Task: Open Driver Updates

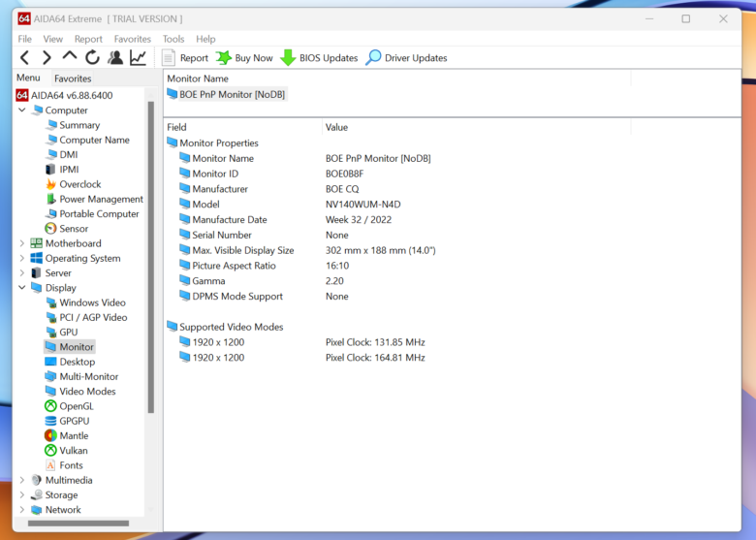Action: 406,58
